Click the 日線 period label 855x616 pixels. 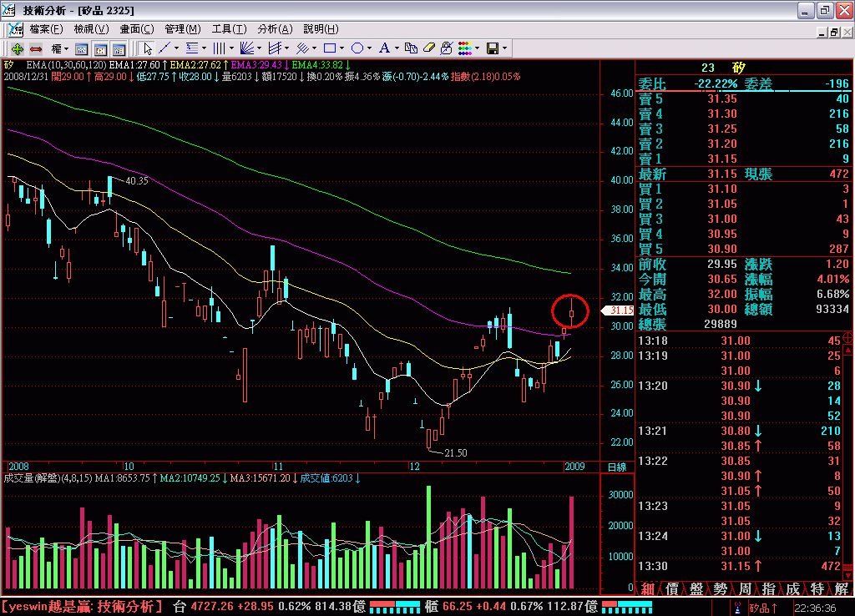617,467
